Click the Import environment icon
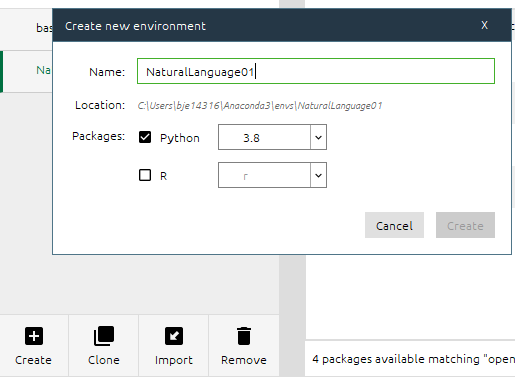This screenshot has width=515, height=384. [174, 336]
